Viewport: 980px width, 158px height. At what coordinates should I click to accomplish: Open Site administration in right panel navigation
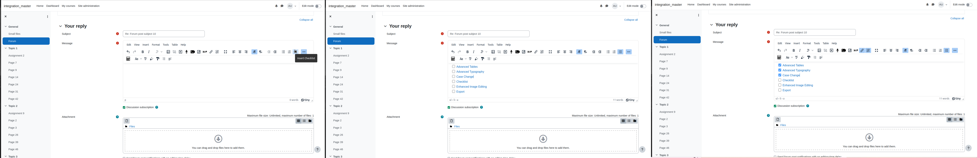740,5
